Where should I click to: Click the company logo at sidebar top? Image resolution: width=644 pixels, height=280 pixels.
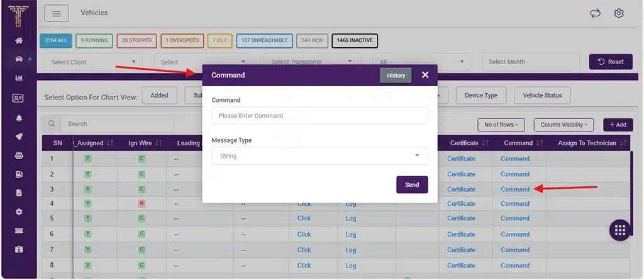[x=18, y=16]
